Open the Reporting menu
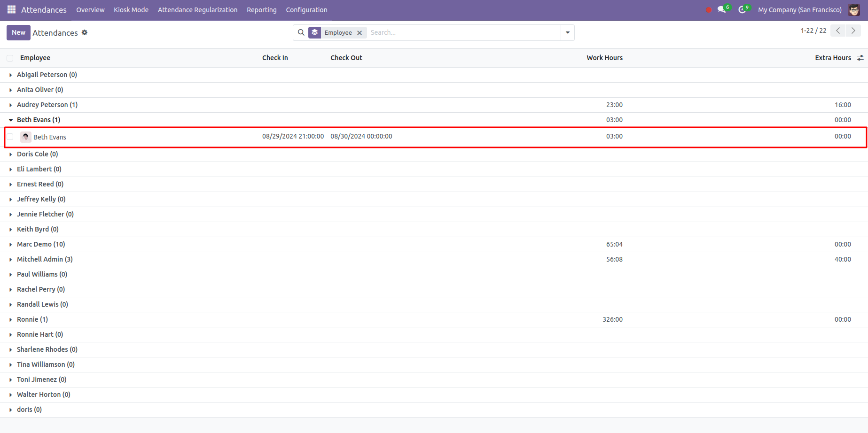 pos(261,10)
